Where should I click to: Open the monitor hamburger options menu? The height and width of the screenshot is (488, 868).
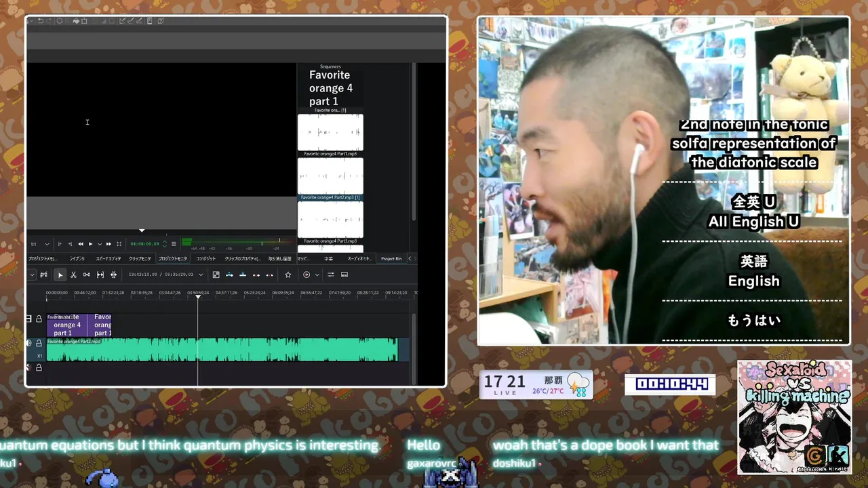coord(174,244)
